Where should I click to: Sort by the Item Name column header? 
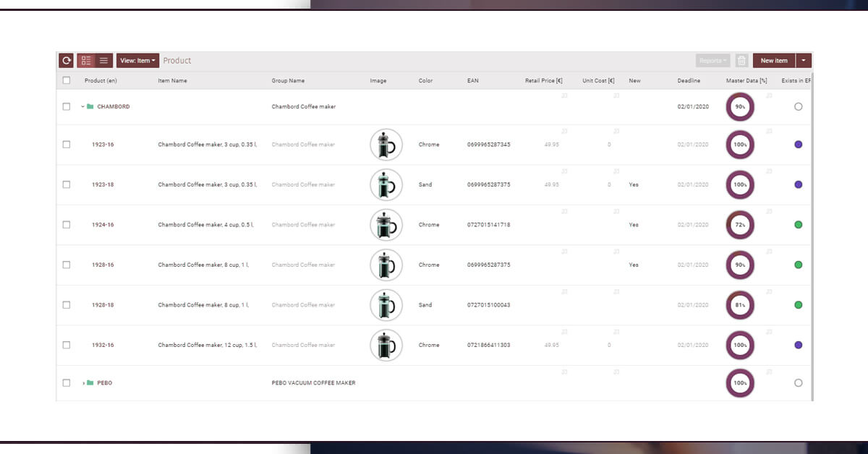click(x=172, y=81)
